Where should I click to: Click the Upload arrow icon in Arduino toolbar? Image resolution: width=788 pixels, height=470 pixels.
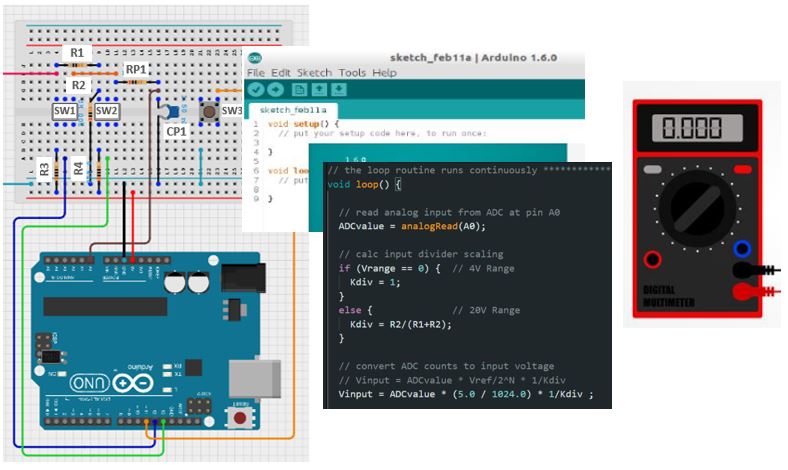pos(275,90)
